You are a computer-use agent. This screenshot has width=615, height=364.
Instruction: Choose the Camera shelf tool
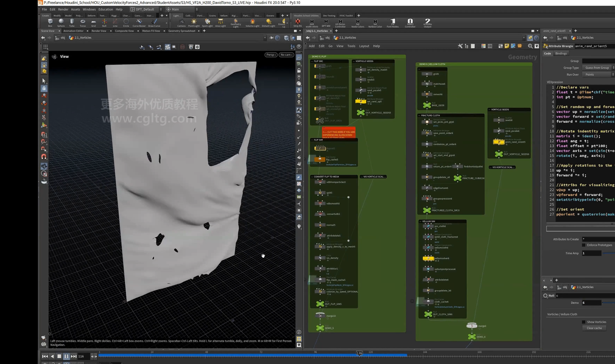[181, 23]
